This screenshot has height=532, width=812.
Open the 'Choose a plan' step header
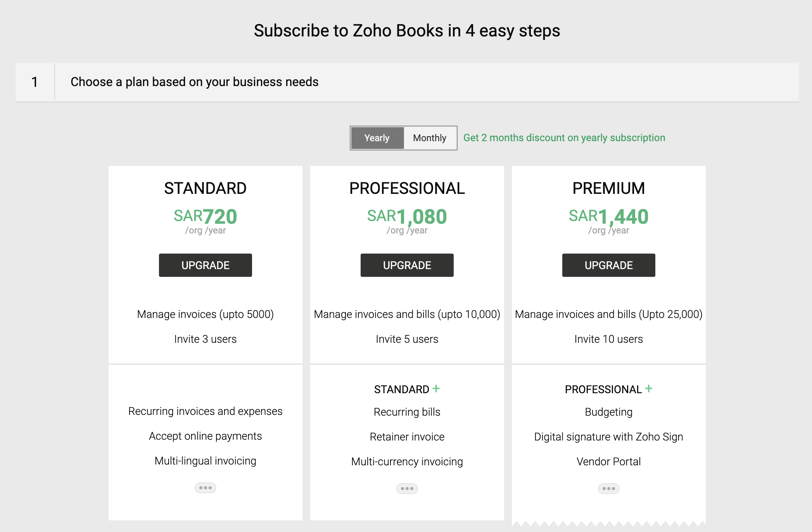click(x=194, y=82)
